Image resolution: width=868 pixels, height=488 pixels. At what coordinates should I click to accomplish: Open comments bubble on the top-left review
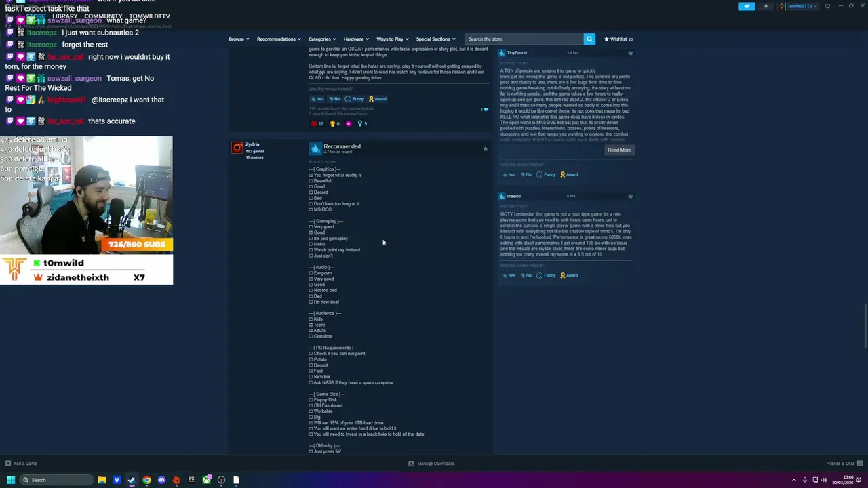[x=484, y=109]
